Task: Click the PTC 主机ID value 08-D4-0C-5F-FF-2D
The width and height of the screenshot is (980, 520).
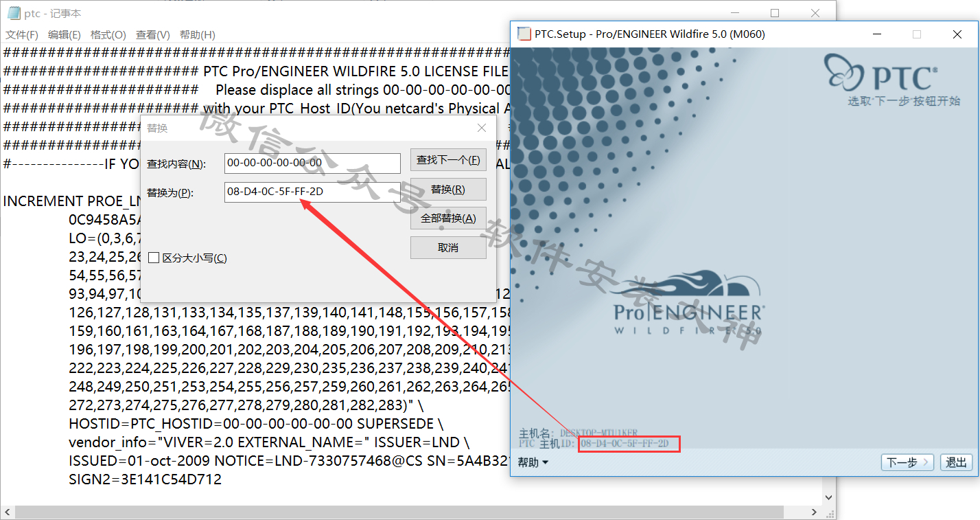Action: 625,444
